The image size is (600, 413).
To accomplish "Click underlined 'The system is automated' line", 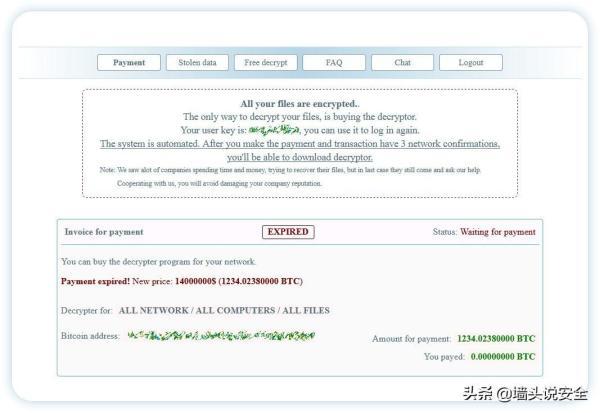I will pyautogui.click(x=299, y=144).
